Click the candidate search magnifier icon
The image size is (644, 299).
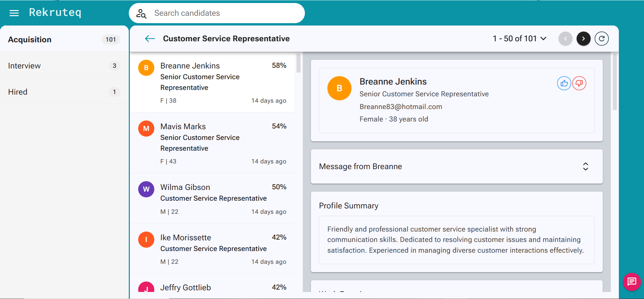(x=141, y=13)
